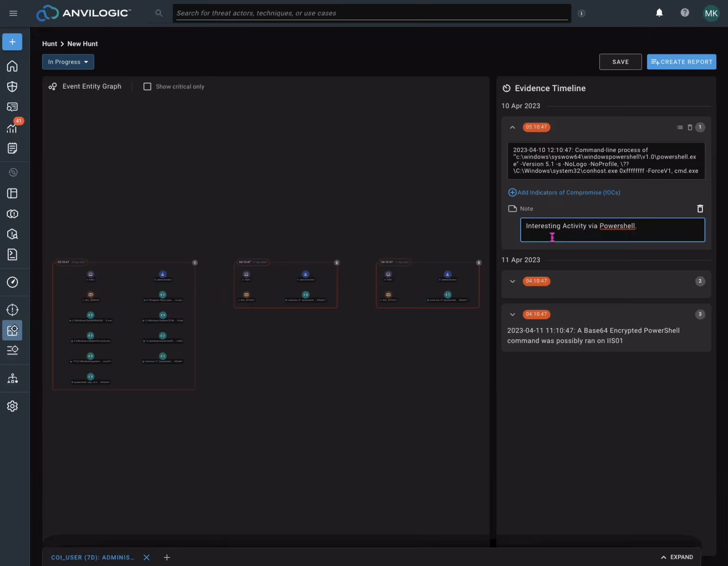Open the dimmed compass sidebar icon
728x566 pixels.
[x=13, y=172]
